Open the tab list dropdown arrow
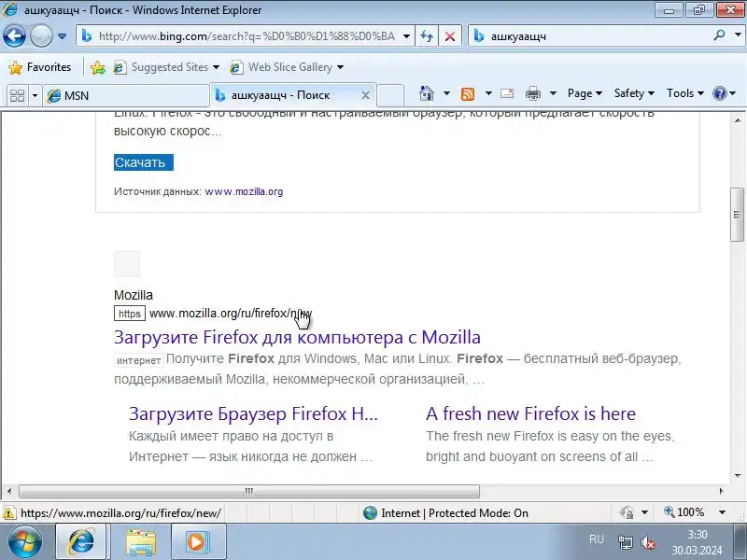The height and width of the screenshot is (560, 747). [35, 96]
